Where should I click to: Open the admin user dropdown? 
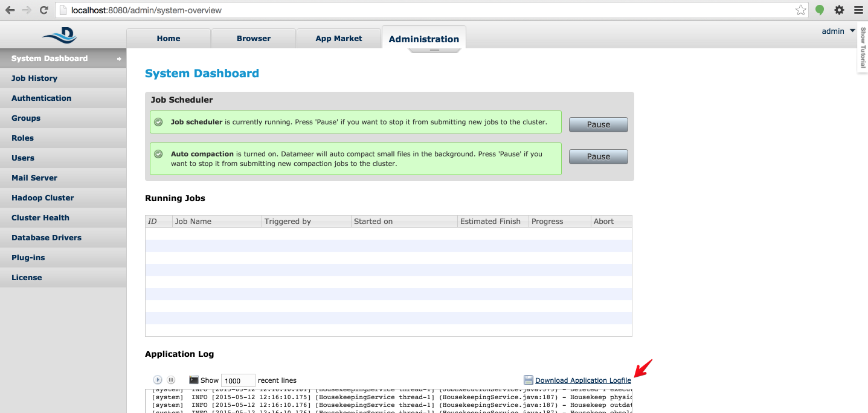(x=838, y=31)
